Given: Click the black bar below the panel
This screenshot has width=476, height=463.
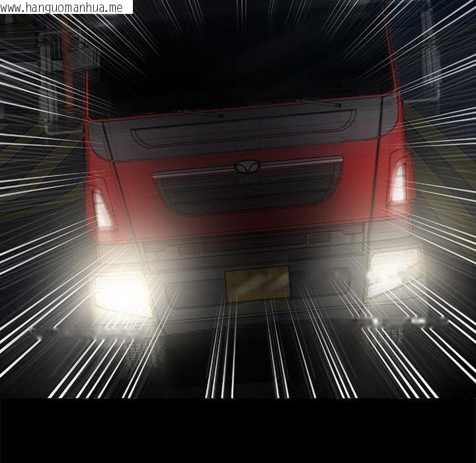Looking at the screenshot, I should 238,430.
